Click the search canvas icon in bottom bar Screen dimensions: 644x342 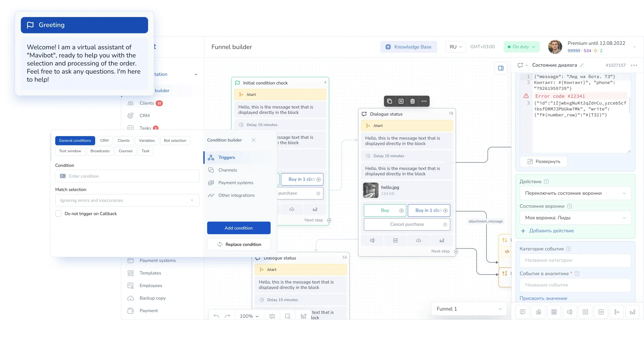coord(288,316)
